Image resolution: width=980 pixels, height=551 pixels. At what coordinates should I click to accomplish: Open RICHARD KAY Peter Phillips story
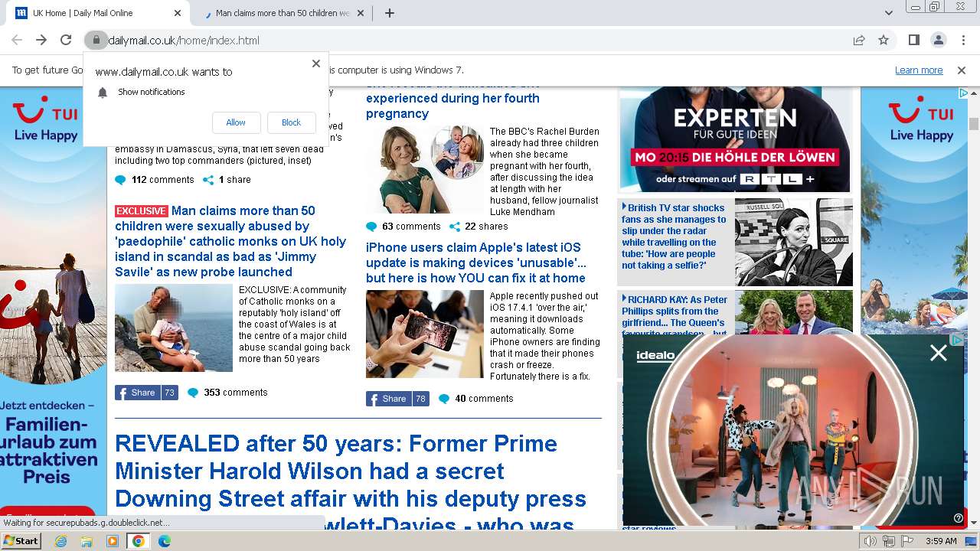pyautogui.click(x=675, y=316)
